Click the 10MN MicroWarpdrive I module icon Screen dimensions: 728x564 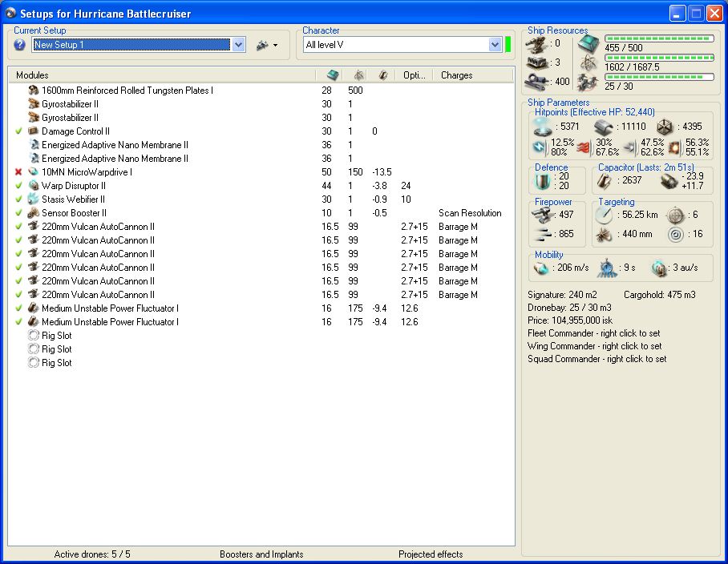pos(34,172)
